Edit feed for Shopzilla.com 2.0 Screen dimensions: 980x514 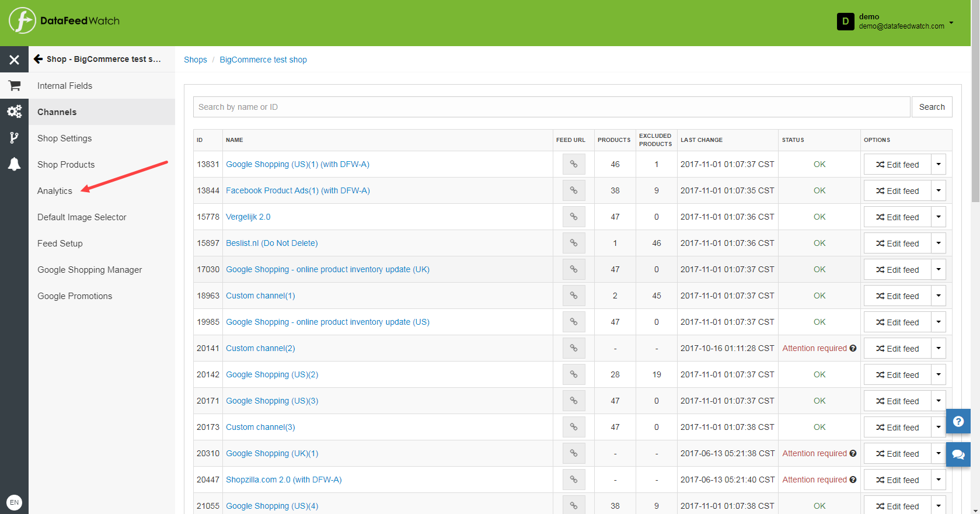coord(897,480)
